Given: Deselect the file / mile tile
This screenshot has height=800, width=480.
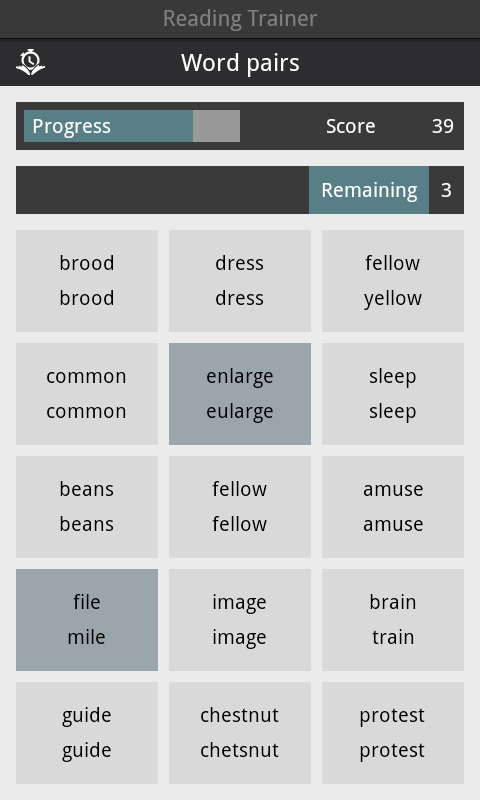Looking at the screenshot, I should pos(87,620).
